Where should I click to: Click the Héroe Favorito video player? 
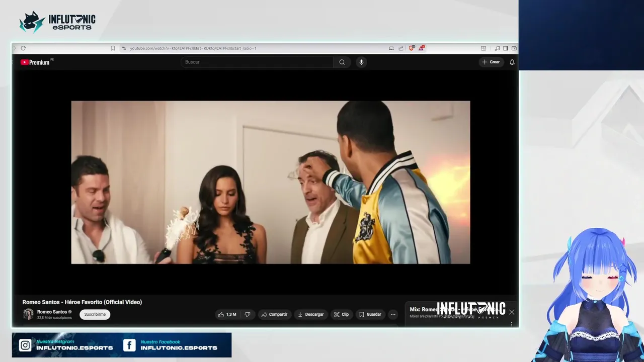[x=271, y=183]
